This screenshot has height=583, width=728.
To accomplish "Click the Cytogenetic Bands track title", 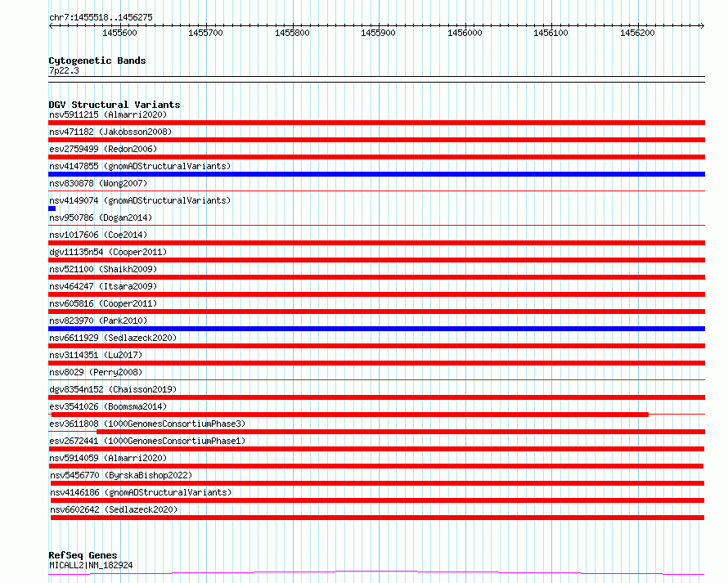I will pos(97,61).
